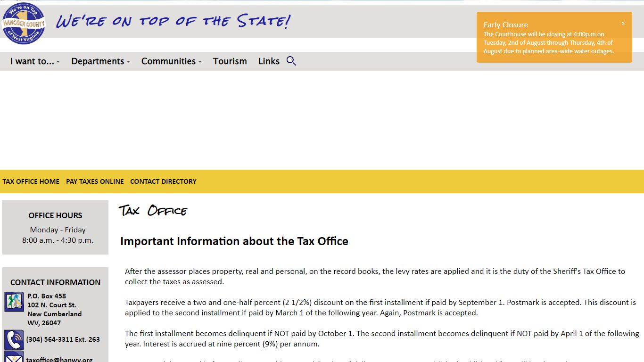Open the Contact Directory link
The height and width of the screenshot is (362, 644).
(163, 181)
